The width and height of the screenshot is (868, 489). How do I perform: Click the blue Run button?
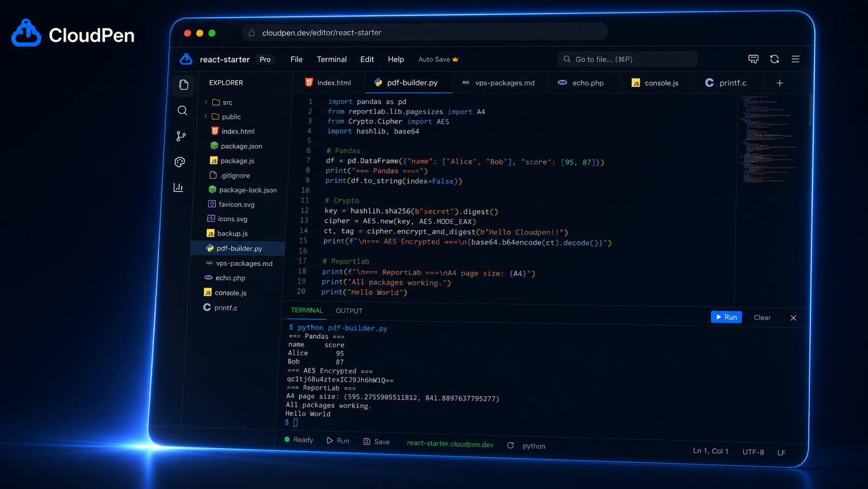[x=726, y=317]
